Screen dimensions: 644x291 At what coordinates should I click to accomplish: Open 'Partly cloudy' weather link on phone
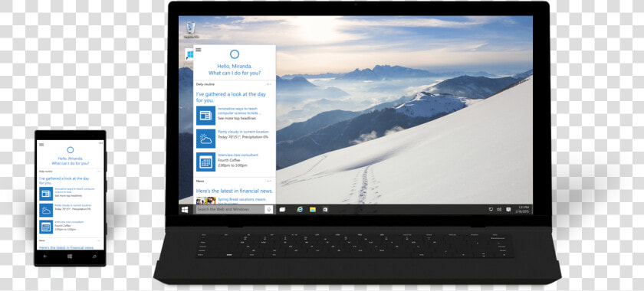(x=73, y=205)
